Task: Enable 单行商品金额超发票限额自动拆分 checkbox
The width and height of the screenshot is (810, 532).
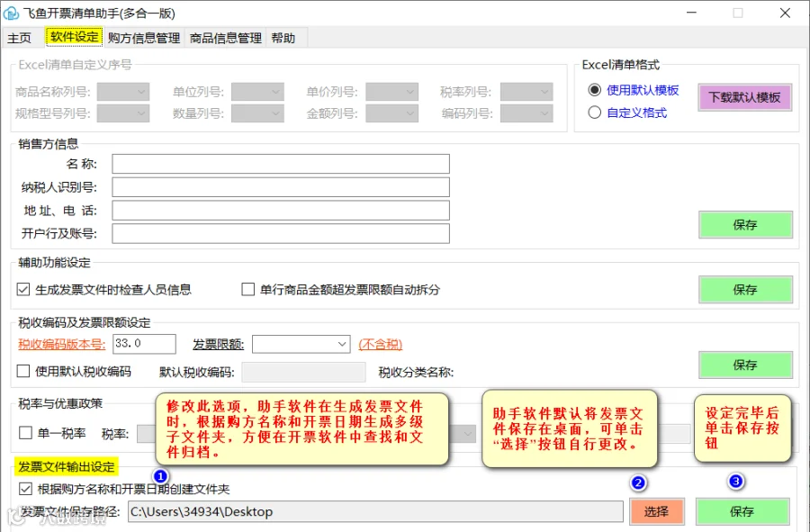Action: click(248, 289)
